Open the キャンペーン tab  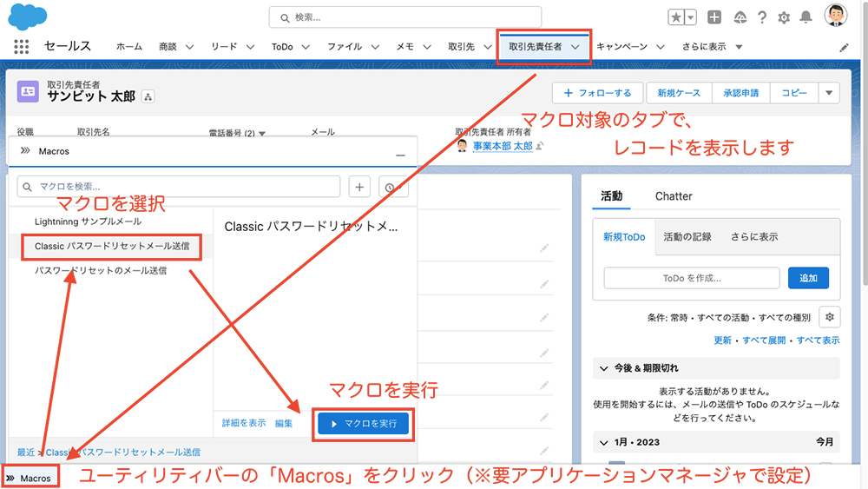point(621,47)
